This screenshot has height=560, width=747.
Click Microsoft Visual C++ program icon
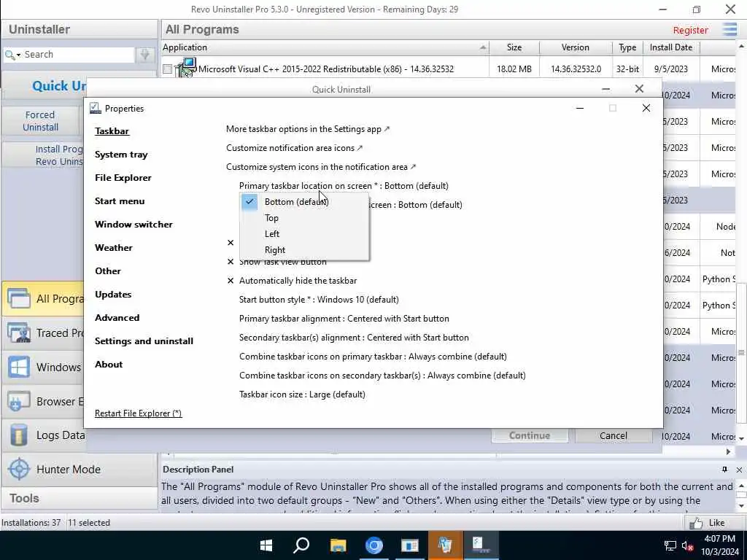tap(186, 68)
